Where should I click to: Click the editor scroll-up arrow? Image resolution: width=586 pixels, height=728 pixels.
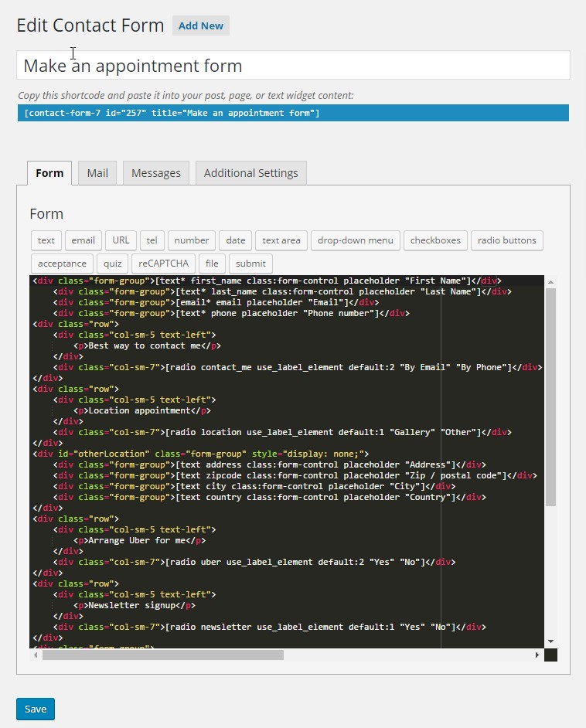coord(550,282)
